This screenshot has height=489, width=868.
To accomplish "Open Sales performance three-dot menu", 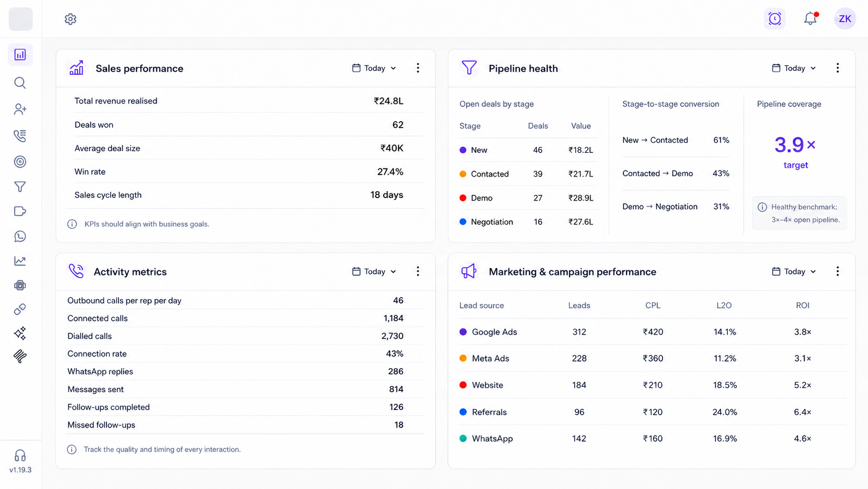I will [x=418, y=68].
